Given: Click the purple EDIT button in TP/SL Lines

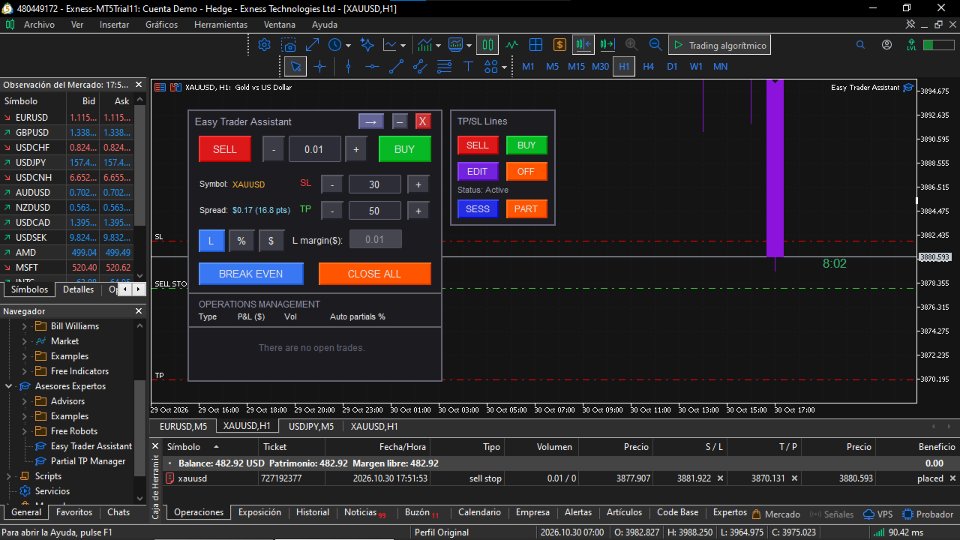Looking at the screenshot, I should 478,171.
